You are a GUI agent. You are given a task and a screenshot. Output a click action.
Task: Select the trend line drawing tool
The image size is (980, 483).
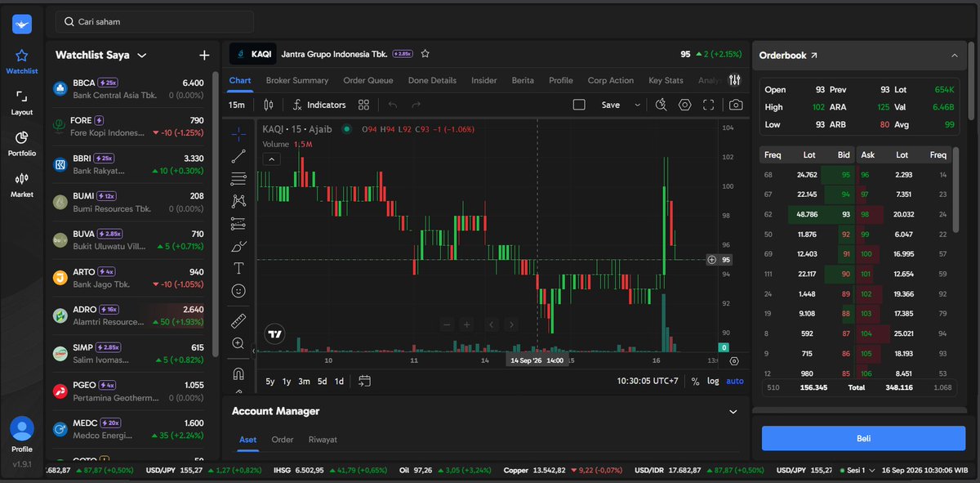pyautogui.click(x=238, y=156)
